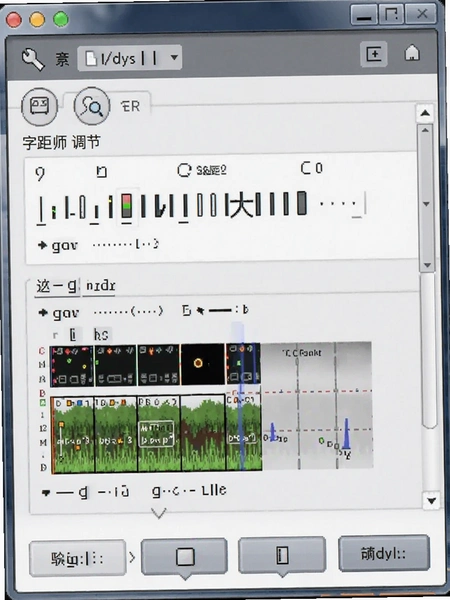This screenshot has height=600, width=450.
Task: Click the wrench settings icon
Action: pos(33,59)
